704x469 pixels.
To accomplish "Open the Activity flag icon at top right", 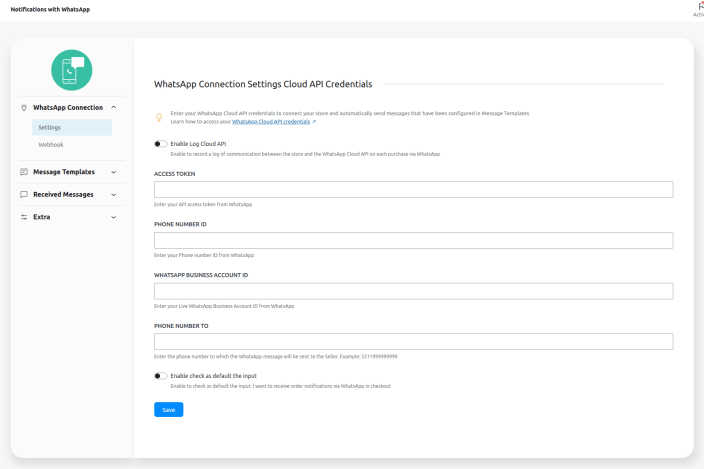I will (x=699, y=6).
